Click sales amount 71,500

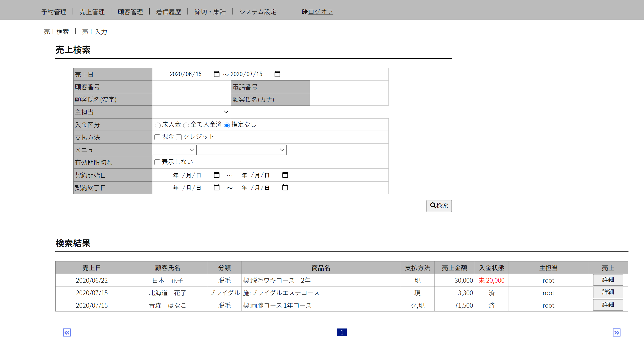pos(464,305)
